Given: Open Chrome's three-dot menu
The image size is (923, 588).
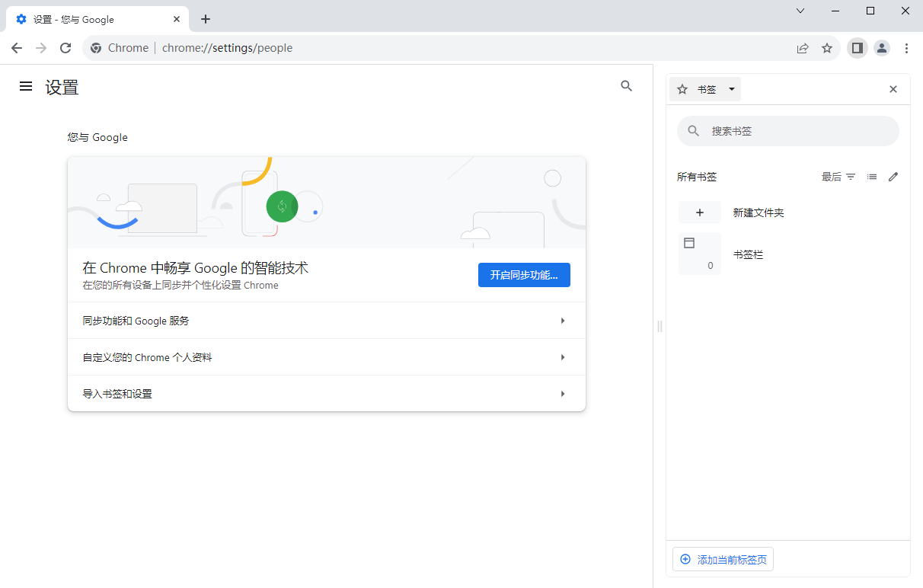Looking at the screenshot, I should [906, 48].
